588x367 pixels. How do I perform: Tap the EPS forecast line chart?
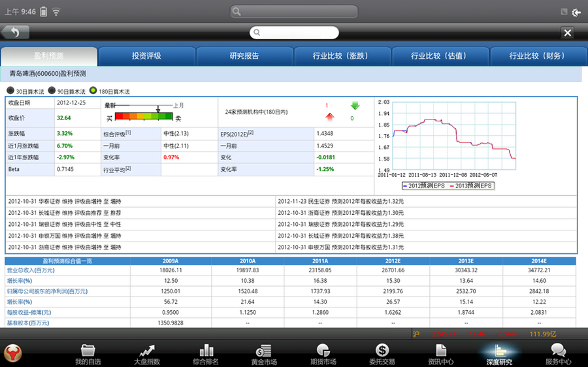pos(454,136)
